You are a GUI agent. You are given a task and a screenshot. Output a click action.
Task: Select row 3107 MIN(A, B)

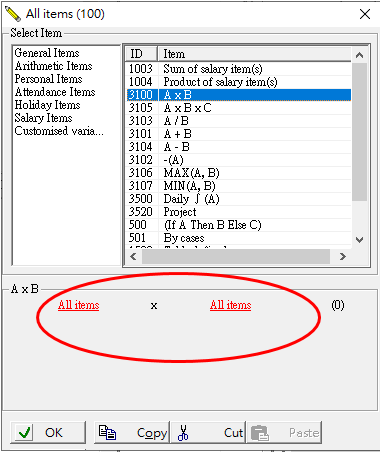(239, 186)
